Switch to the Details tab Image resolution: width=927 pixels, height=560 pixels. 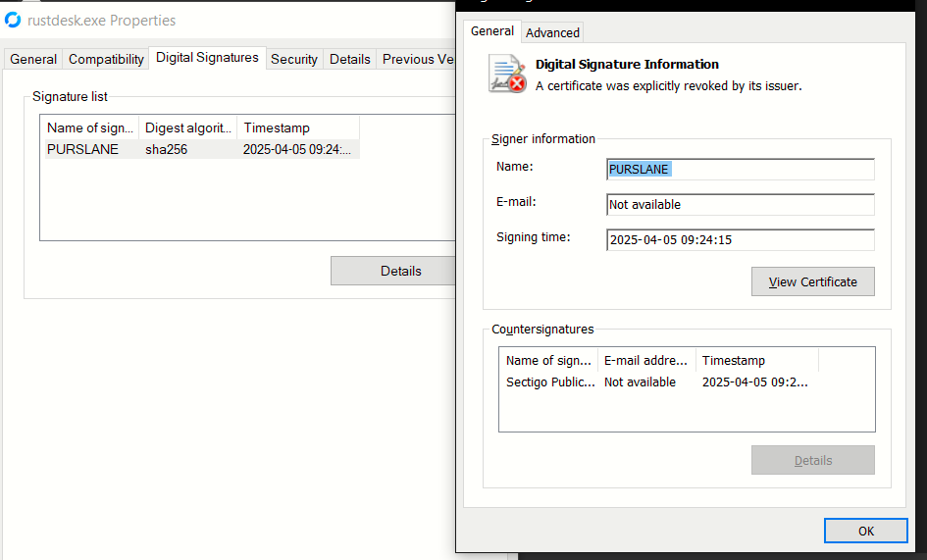[x=349, y=59]
